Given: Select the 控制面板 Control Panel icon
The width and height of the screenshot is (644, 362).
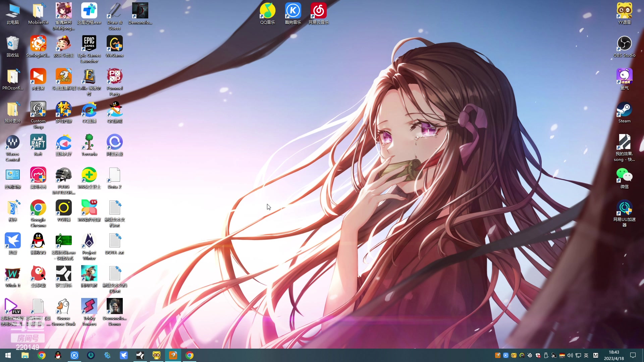Looking at the screenshot, I should coord(13,178).
